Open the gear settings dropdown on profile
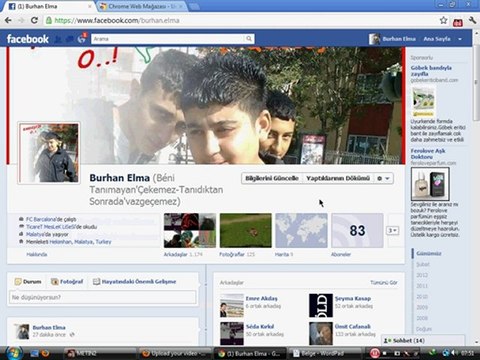This screenshot has height=360, width=480. click(x=383, y=178)
